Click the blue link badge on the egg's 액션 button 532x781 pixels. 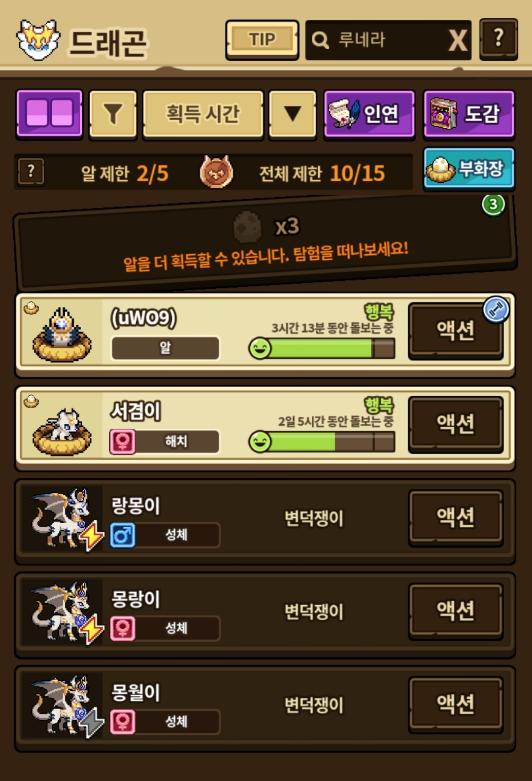click(496, 310)
